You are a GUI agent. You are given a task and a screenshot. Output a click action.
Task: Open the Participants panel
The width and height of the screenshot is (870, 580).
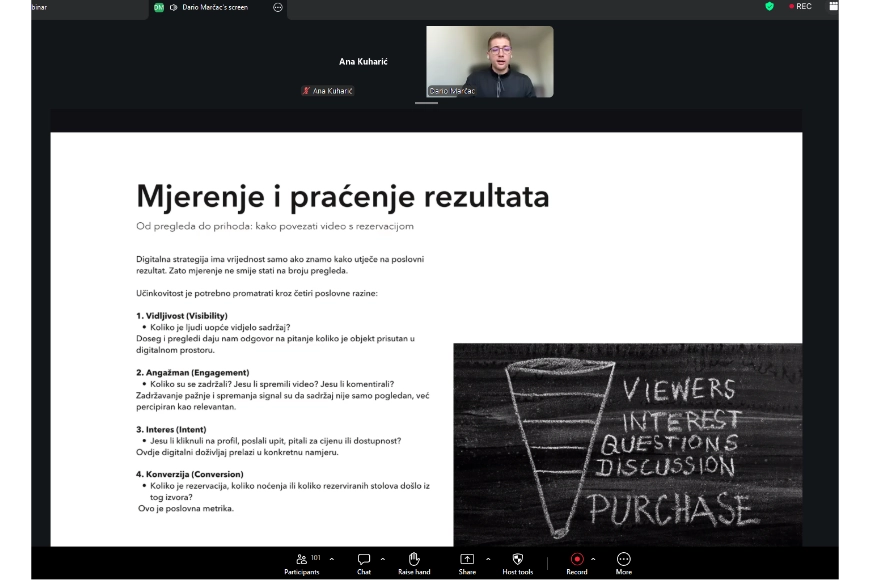pos(301,560)
